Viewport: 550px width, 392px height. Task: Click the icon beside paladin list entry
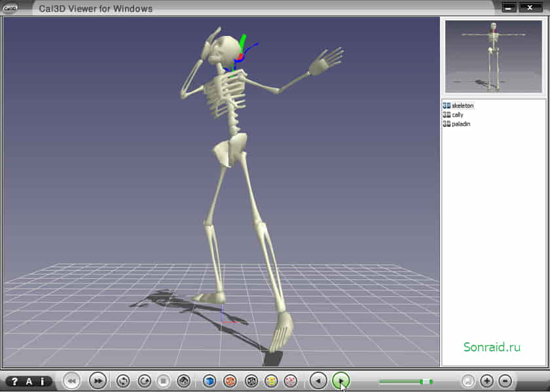click(447, 124)
